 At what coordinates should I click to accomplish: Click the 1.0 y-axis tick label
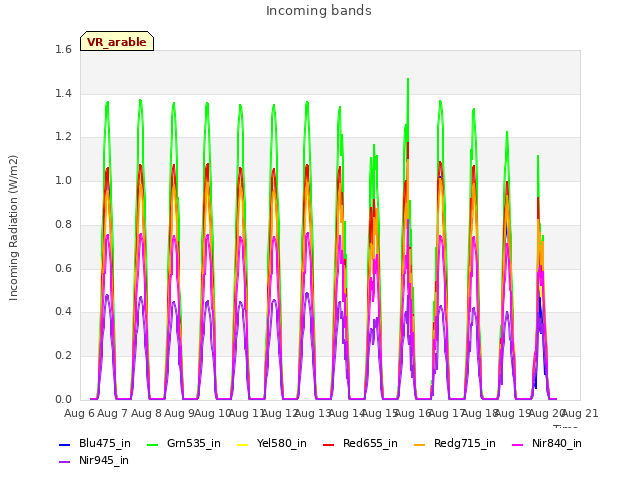[63, 180]
